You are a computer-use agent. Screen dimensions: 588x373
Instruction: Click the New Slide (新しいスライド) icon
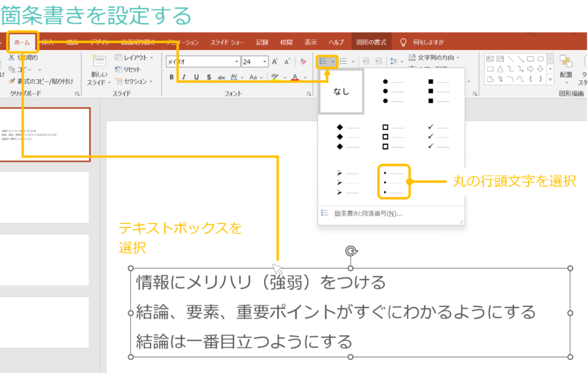point(99,63)
